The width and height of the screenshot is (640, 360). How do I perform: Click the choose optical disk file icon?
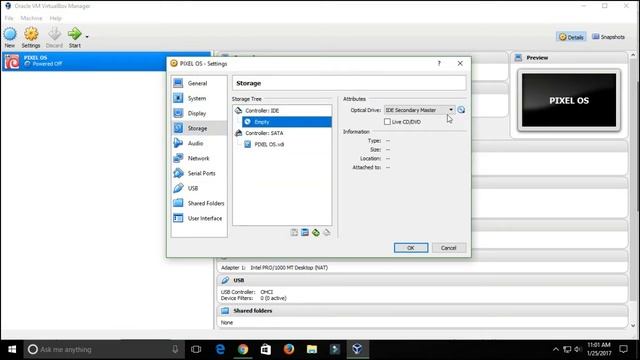pos(461,110)
